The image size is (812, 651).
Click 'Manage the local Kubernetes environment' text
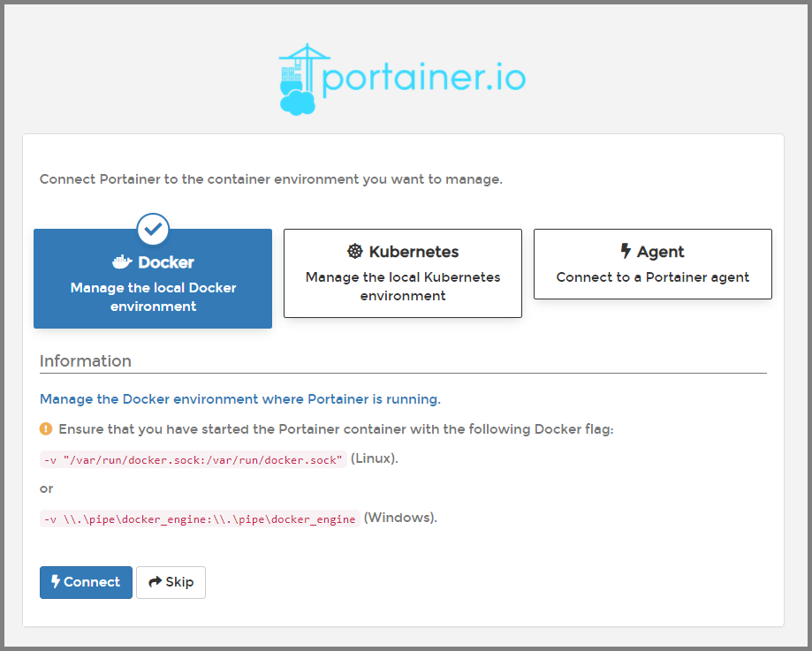(403, 286)
